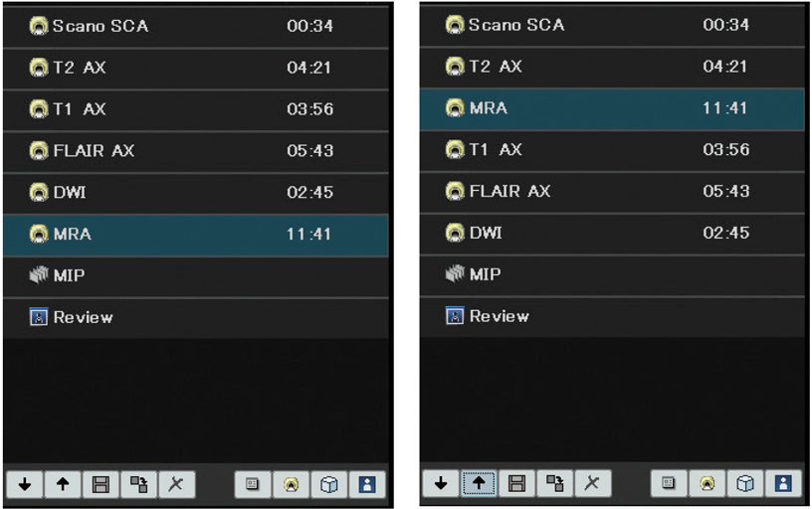Click the up arrow in left panel
Screen dimensions: 812x509
point(63,484)
